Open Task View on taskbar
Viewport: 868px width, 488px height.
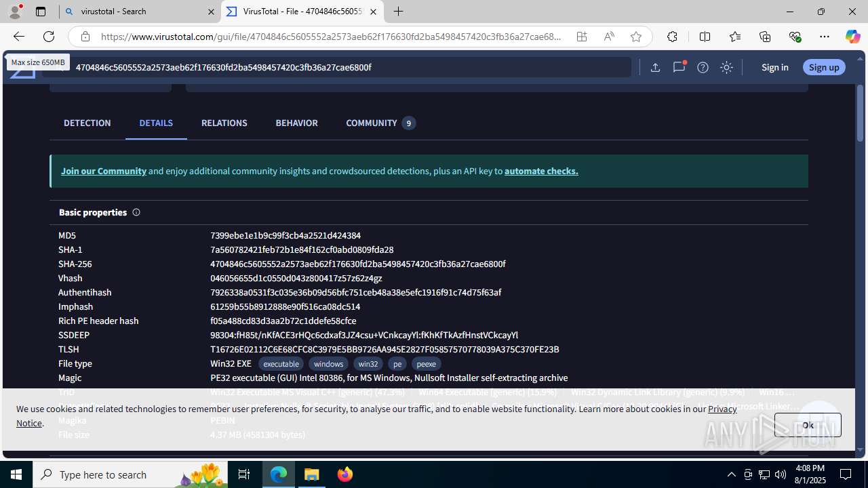tap(244, 474)
